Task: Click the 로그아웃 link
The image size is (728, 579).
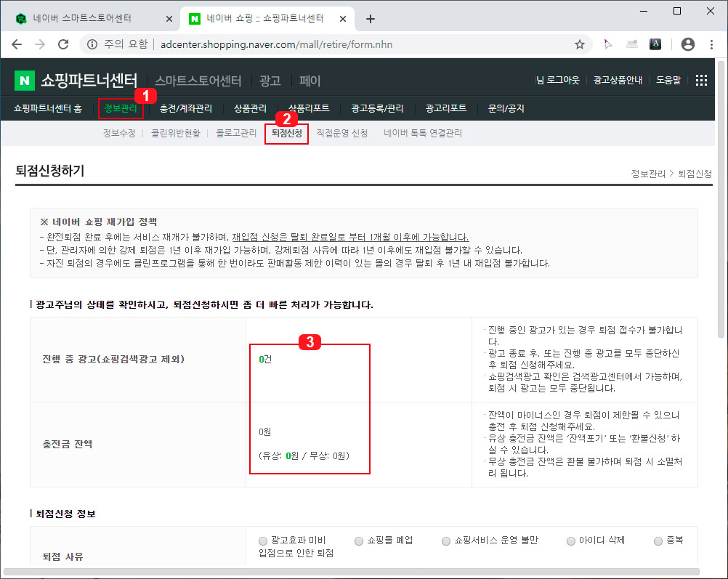Action: coord(563,80)
